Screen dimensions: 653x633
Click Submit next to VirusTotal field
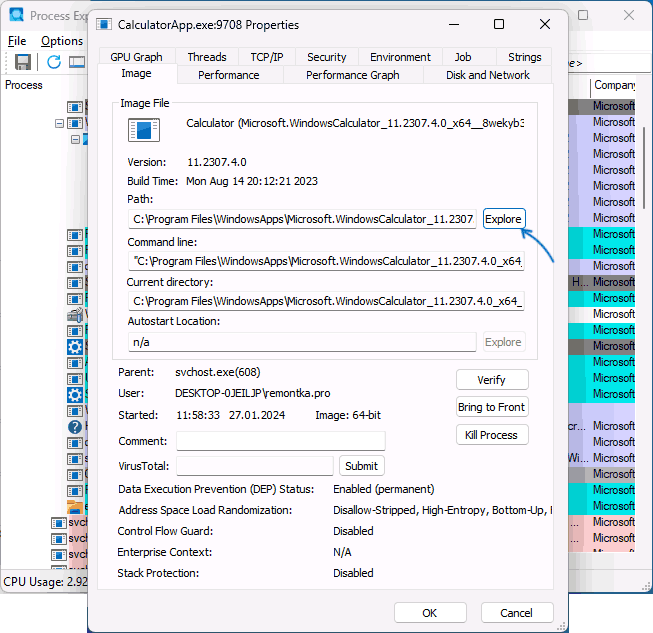pos(361,466)
